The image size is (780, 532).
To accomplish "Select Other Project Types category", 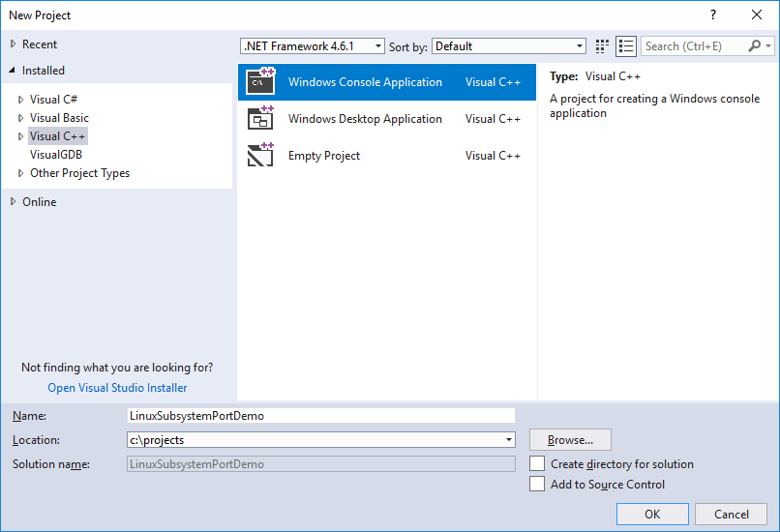I will tap(79, 173).
